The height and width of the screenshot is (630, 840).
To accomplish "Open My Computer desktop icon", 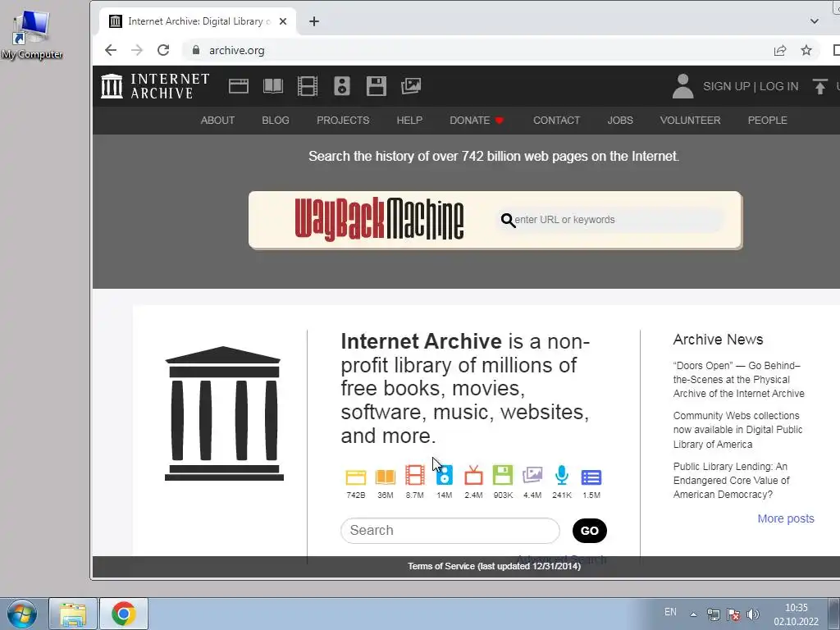I will pos(32,33).
